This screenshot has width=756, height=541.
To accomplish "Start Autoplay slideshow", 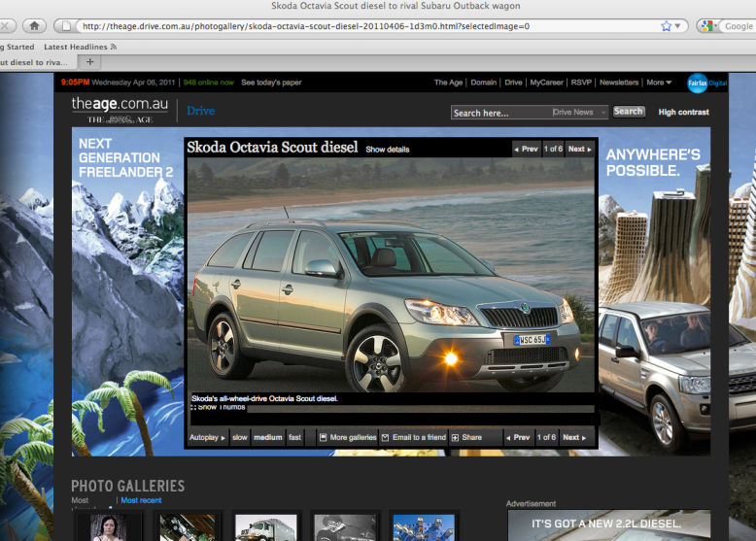I will tap(206, 438).
